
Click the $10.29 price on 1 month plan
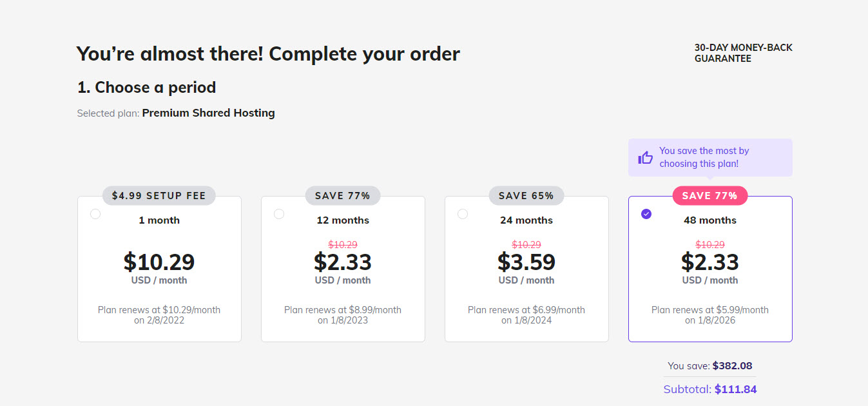pos(159,262)
